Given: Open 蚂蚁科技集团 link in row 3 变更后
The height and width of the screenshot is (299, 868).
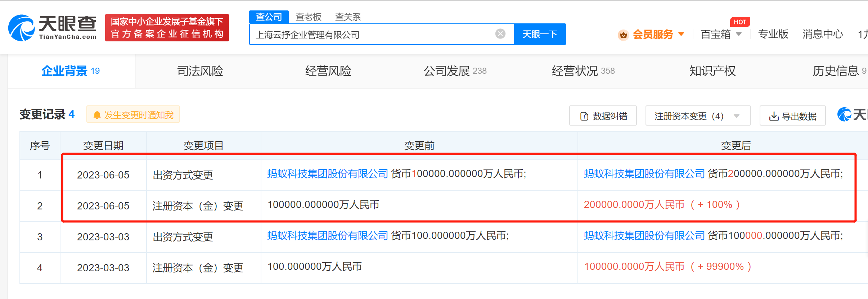Looking at the screenshot, I should (x=644, y=236).
